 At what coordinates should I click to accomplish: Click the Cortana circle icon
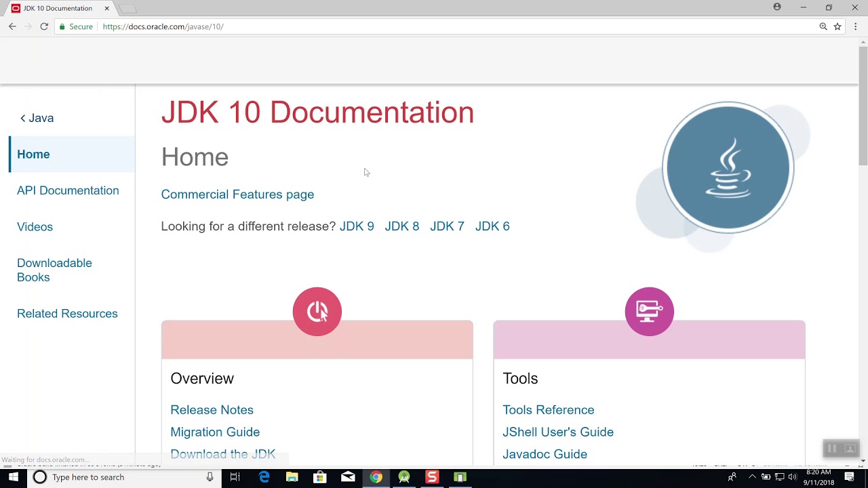coord(40,477)
